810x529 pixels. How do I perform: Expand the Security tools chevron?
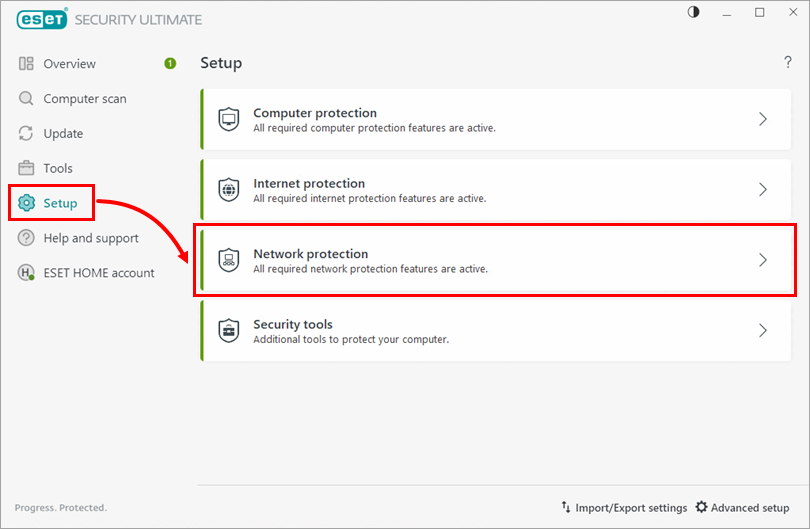(x=763, y=331)
